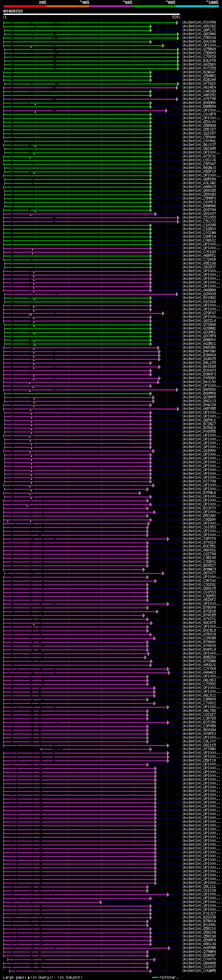Select UniRef100_Q59SN3 label

(x=199, y=194)
